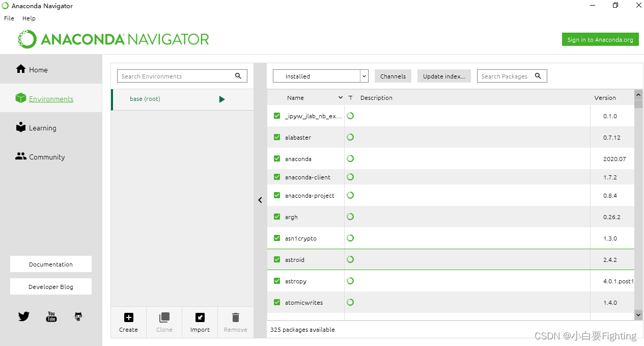Screen dimensions: 644x346
Task: Click the status circle icon for asn1crypto
Action: 350,238
